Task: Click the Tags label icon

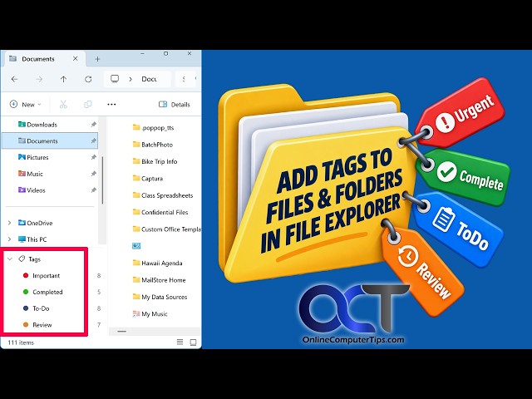Action: point(22,259)
